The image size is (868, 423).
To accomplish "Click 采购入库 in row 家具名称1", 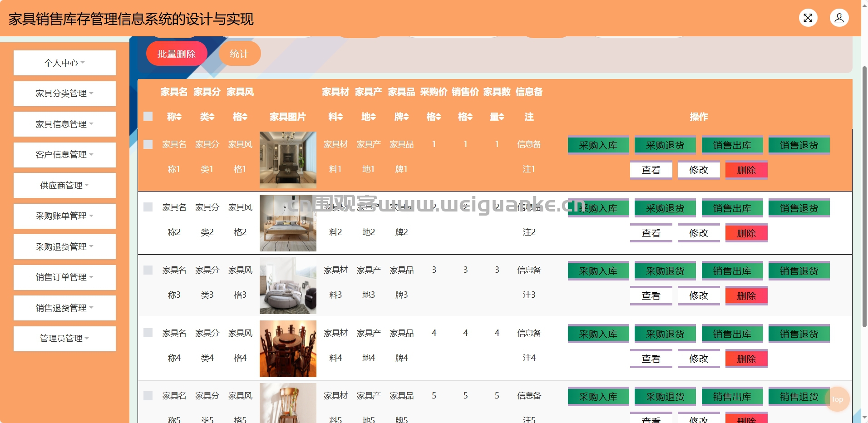I will (x=598, y=145).
